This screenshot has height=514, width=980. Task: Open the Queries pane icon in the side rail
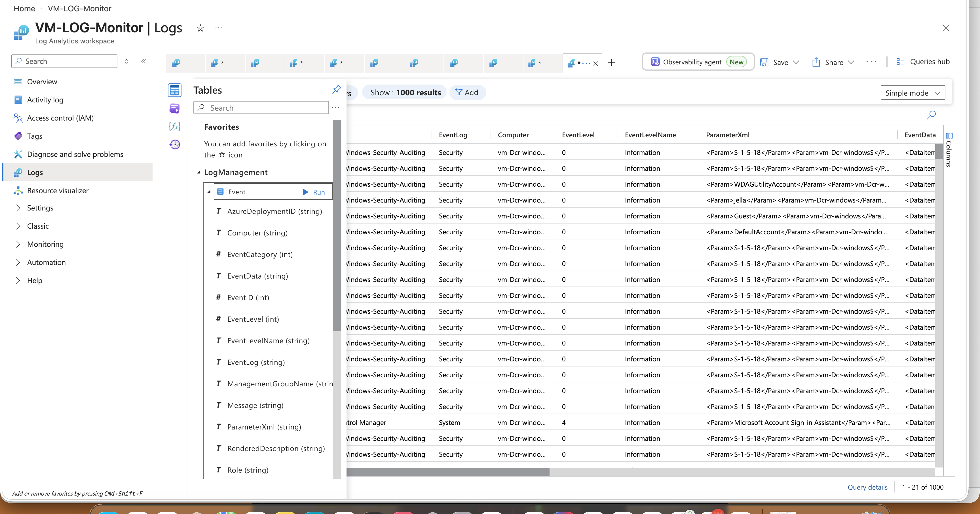(175, 108)
